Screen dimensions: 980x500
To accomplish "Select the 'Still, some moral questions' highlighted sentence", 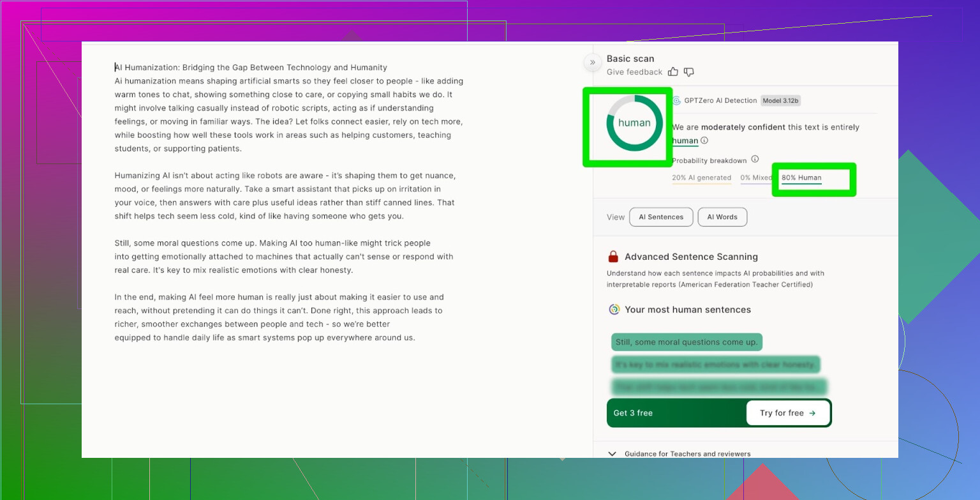I will pos(687,342).
